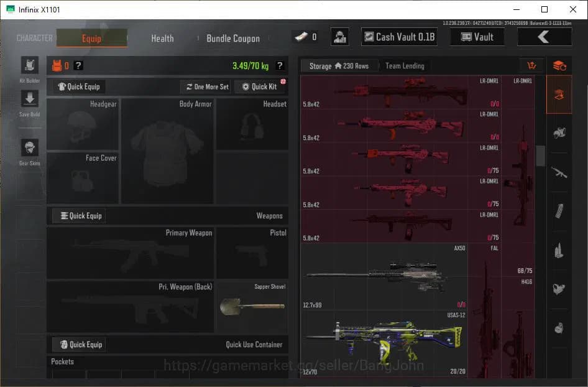This screenshot has height=387, width=588.
Task: Click the One More Set button
Action: coord(205,86)
